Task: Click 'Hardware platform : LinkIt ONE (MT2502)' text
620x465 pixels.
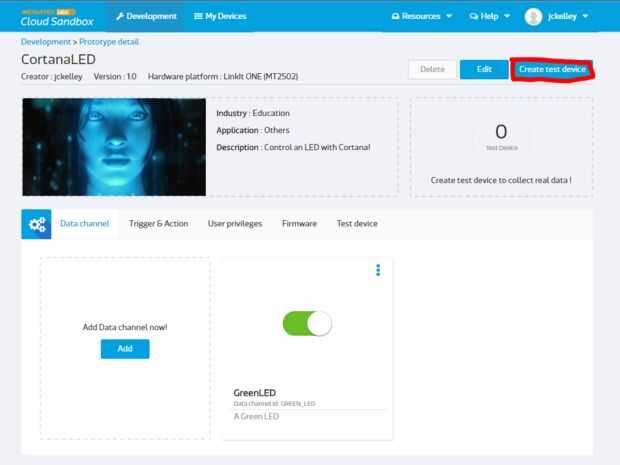Action: 223,76
